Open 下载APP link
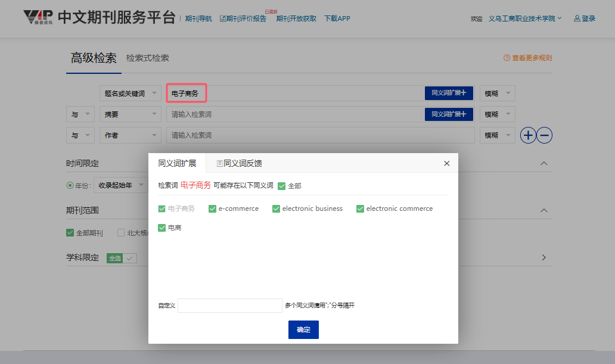The width and height of the screenshot is (615, 364). 337,18
